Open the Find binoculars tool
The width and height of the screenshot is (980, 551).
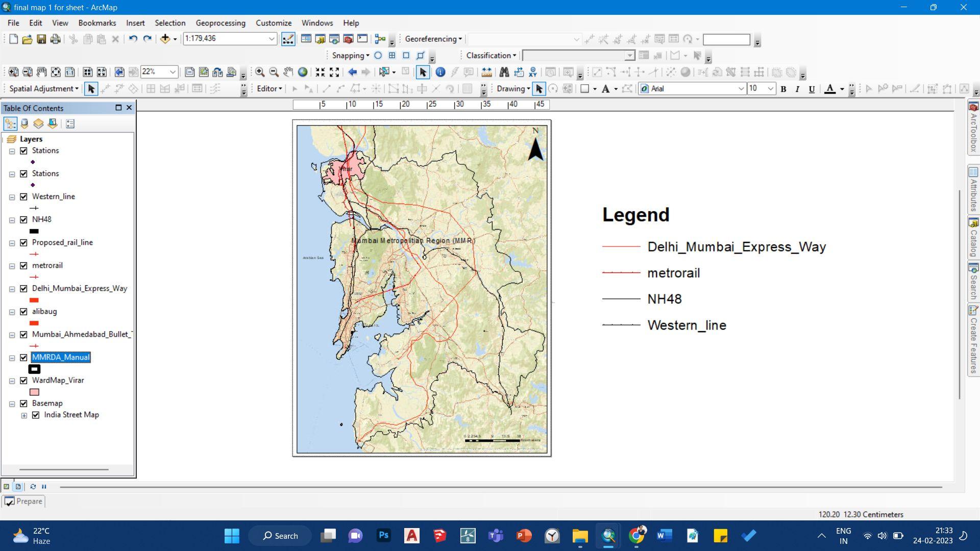(504, 72)
